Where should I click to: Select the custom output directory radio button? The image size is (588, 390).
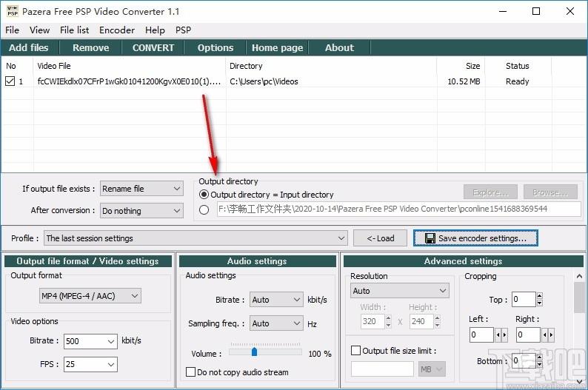(204, 209)
